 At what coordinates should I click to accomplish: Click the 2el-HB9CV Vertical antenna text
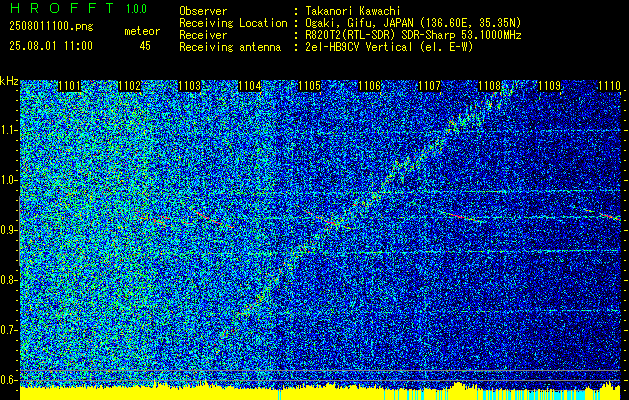pyautogui.click(x=389, y=47)
